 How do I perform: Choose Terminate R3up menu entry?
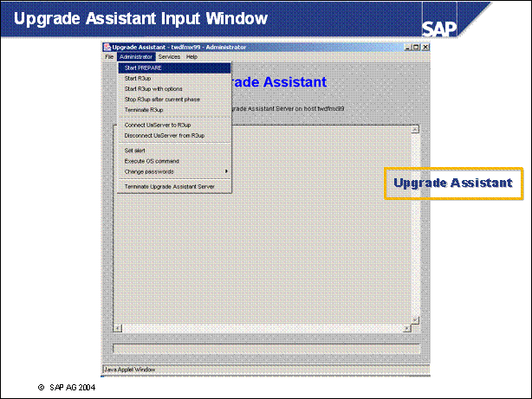click(x=144, y=110)
